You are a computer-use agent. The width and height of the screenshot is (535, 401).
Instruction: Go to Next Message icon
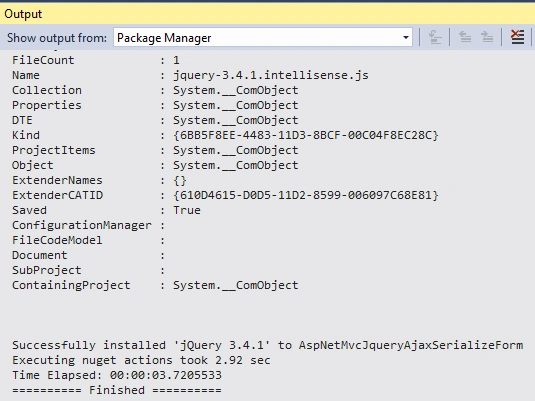pos(487,37)
